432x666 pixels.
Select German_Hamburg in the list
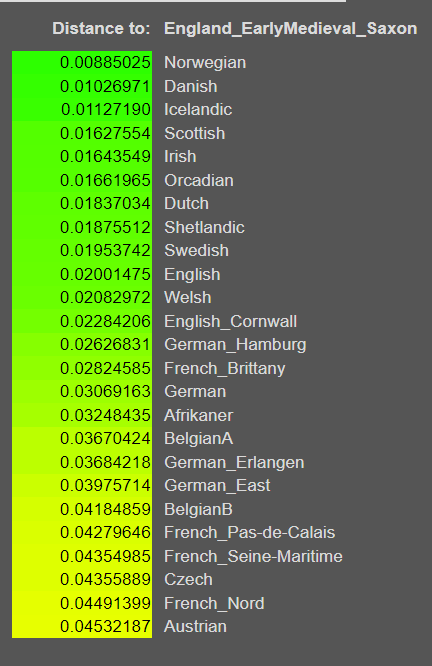[235, 344]
